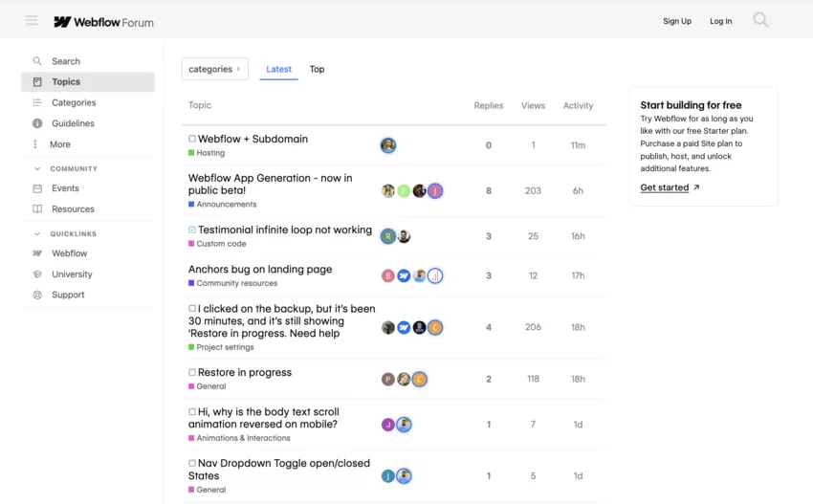
Task: Open Testimonial infinite loop not working topic
Action: [285, 230]
